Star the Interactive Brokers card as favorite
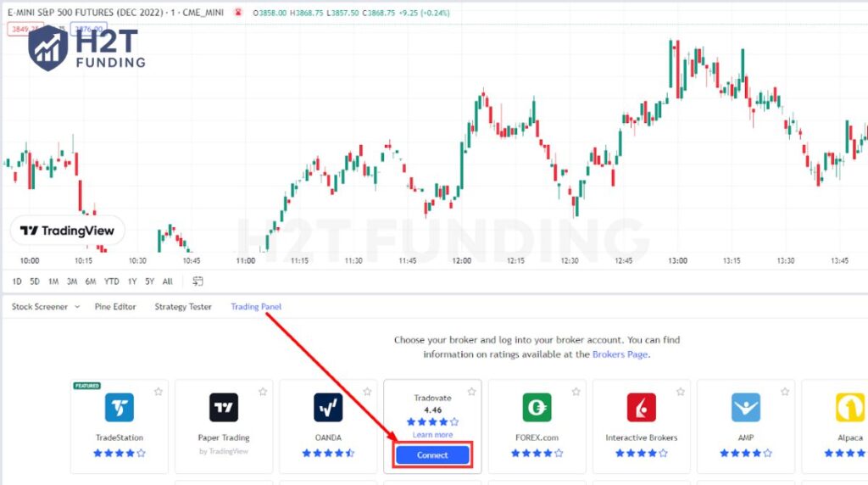 [681, 392]
